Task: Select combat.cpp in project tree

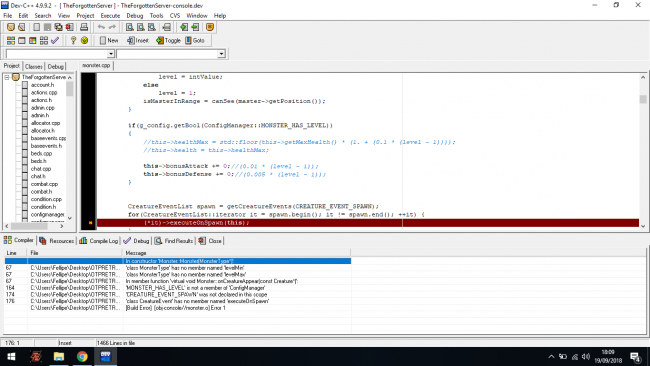Action: pyautogui.click(x=44, y=184)
